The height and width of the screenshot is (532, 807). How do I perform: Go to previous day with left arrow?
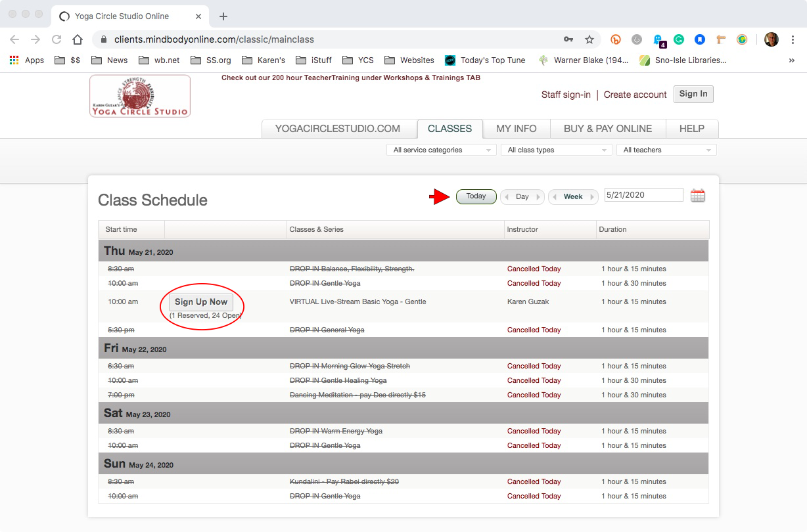click(507, 197)
